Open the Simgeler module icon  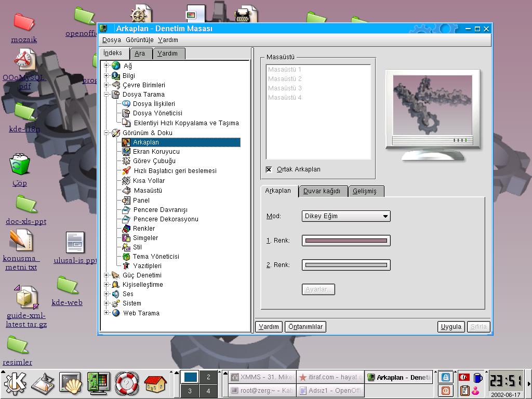coord(126,238)
